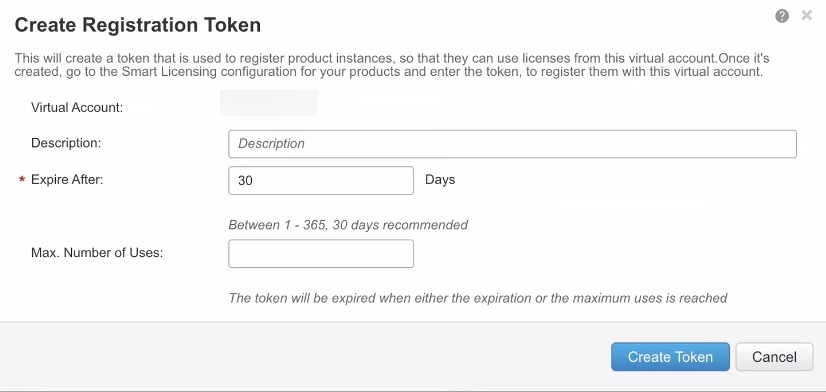
Task: Click the Expire After days field
Action: point(321,180)
